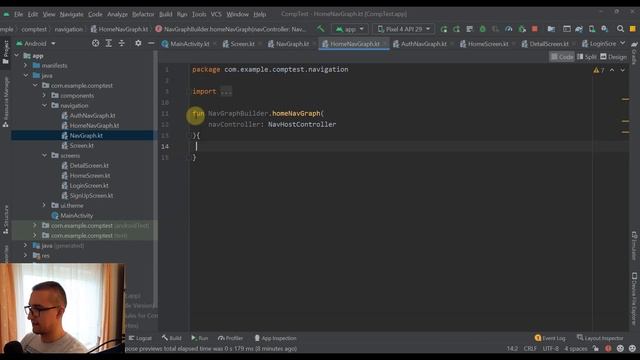The width and height of the screenshot is (640, 360).
Task: Open the Device Manager phone icon
Action: point(592,29)
